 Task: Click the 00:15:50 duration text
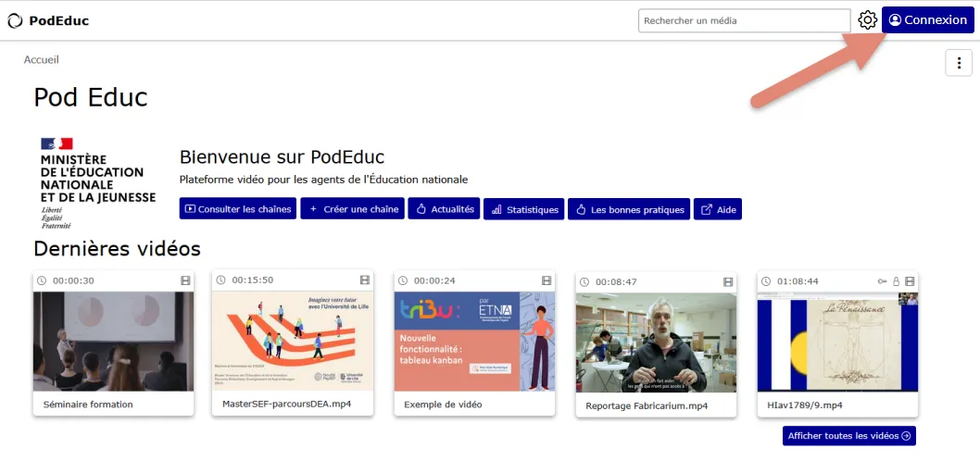253,280
